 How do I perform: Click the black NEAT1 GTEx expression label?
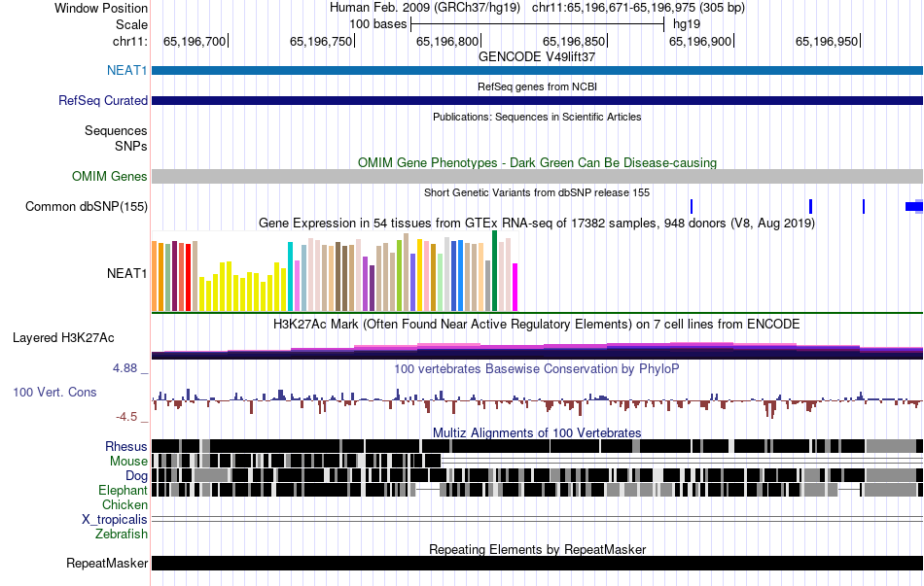click(126, 273)
